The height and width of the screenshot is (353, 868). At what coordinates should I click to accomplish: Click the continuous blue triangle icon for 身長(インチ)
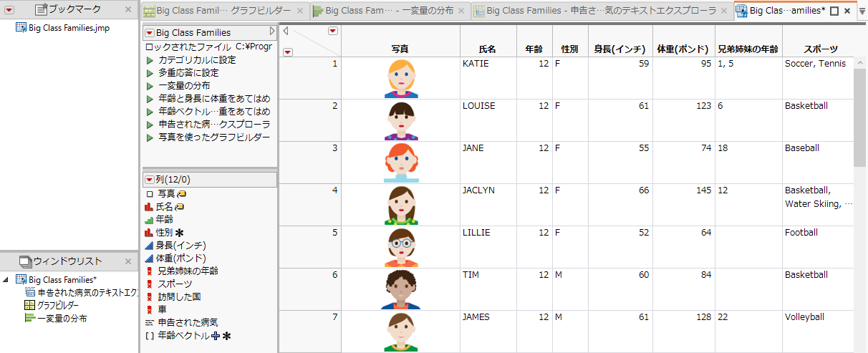149,245
